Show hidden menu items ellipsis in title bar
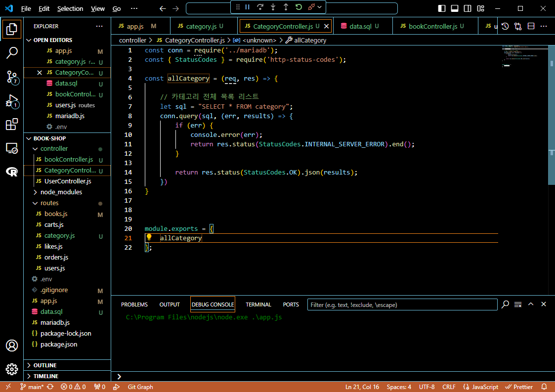 [x=134, y=8]
